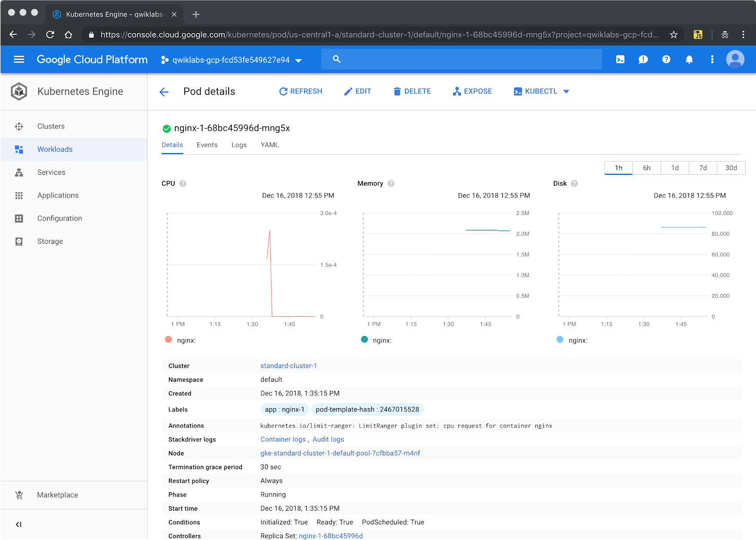Click the EXPOSE button
The image size is (756, 540).
pos(472,91)
